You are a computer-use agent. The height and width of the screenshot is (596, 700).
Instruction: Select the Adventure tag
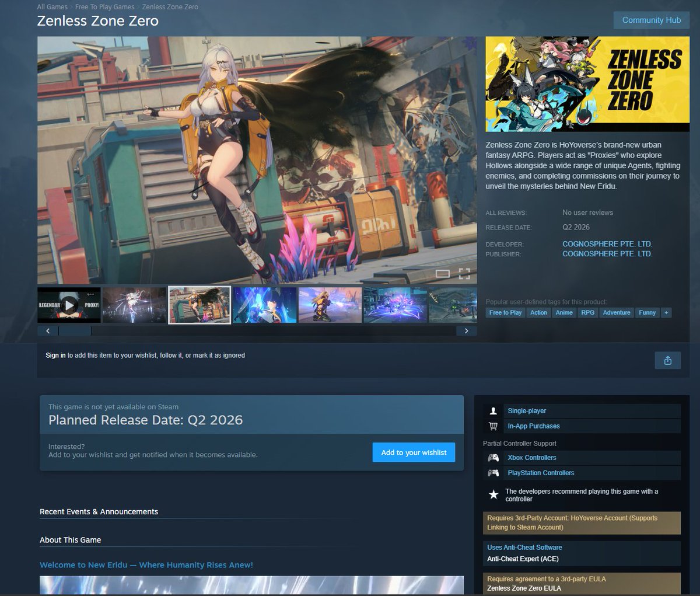click(617, 313)
